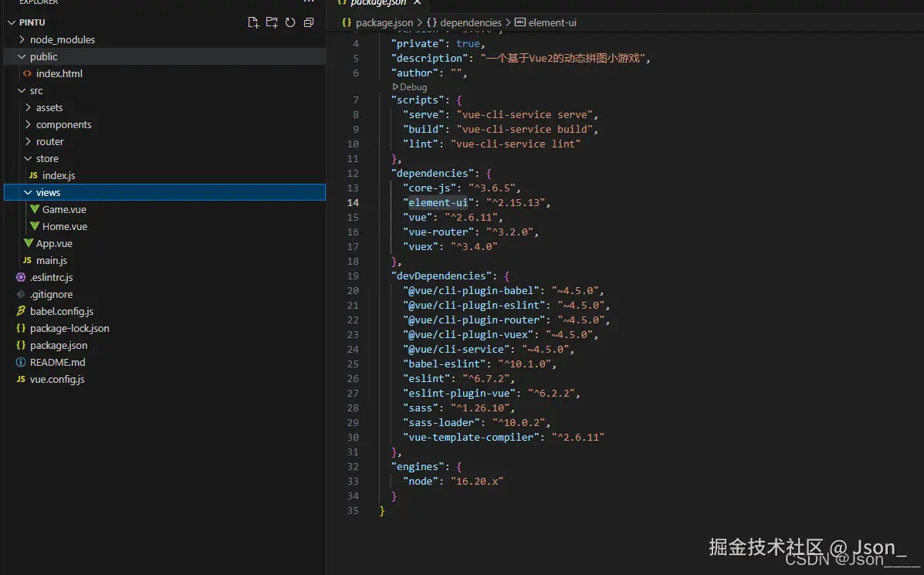Image resolution: width=924 pixels, height=575 pixels.
Task: Click the New Folder icon in Explorer
Action: coord(272,22)
